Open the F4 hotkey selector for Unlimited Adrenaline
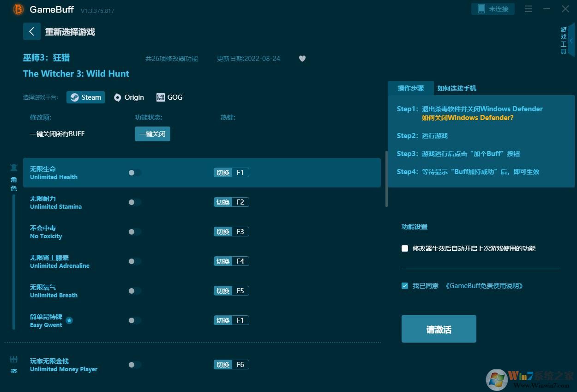577x392 pixels. [x=240, y=261]
